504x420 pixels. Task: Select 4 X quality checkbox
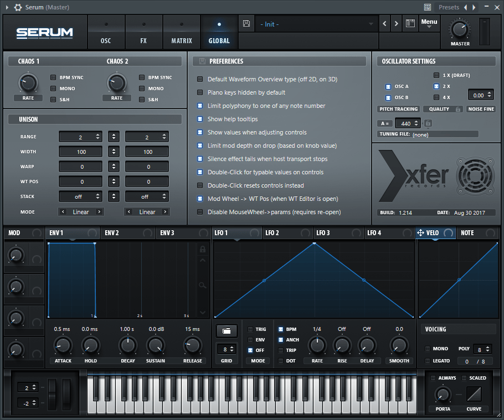point(436,97)
